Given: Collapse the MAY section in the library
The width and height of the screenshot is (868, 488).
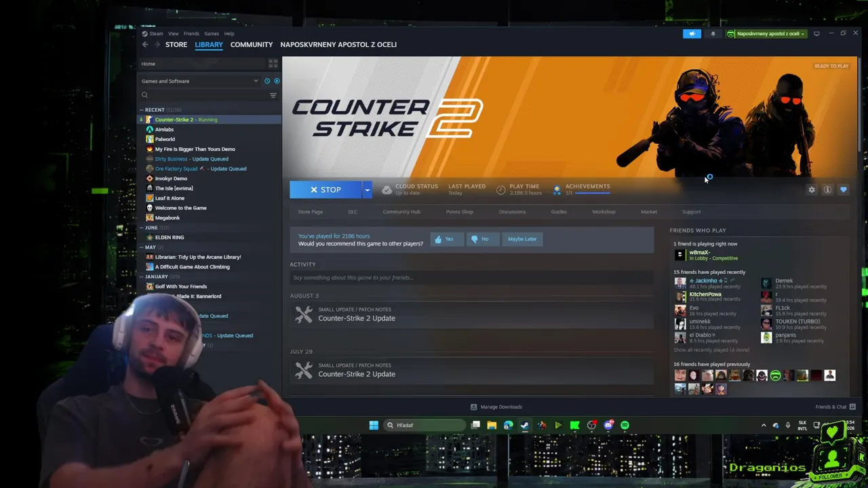Looking at the screenshot, I should coord(141,247).
